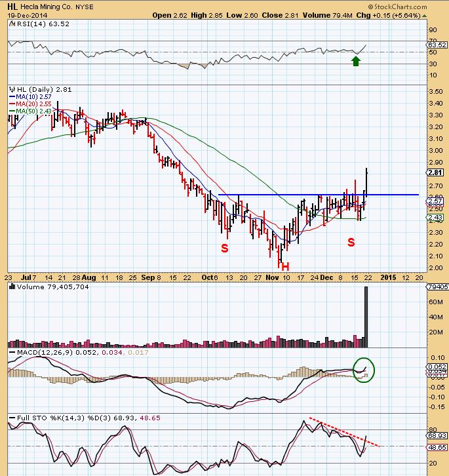
Task: Click the Open 2.62 value
Action: tap(170, 15)
